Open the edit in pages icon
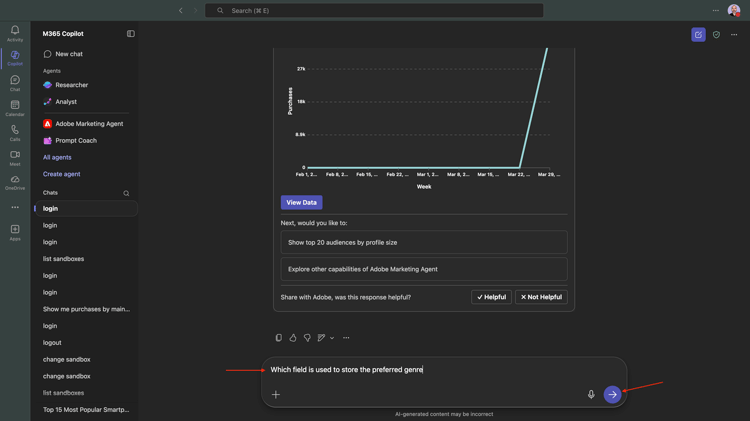Viewport: 750px width, 421px height. pos(321,338)
